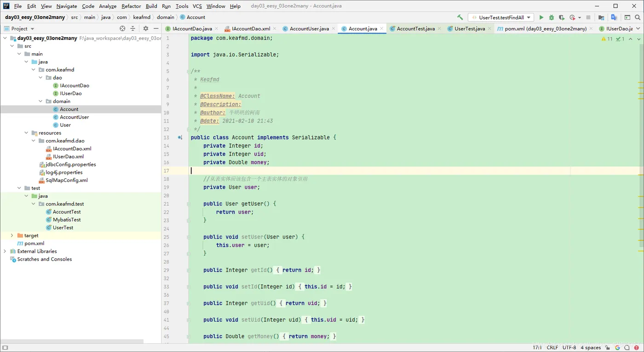Open Project panel settings gear

point(146,28)
